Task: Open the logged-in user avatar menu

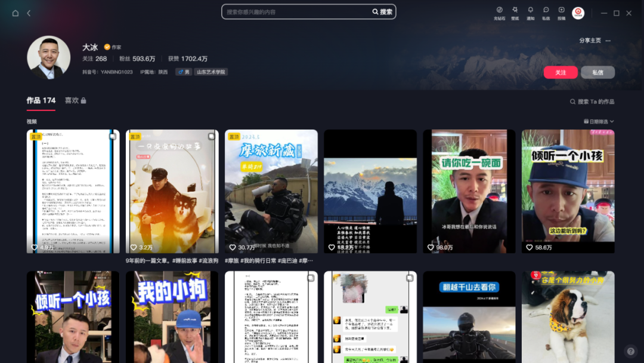Action: [x=578, y=13]
